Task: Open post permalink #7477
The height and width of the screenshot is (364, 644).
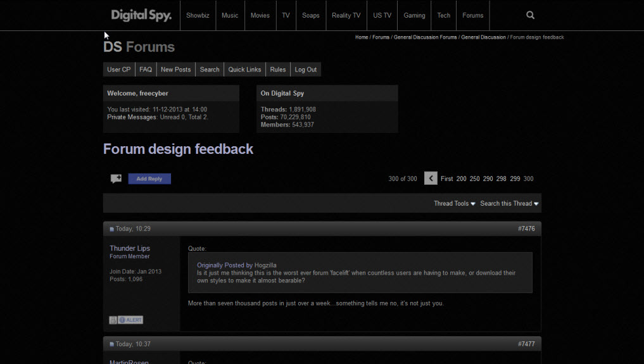Action: pyautogui.click(x=526, y=344)
